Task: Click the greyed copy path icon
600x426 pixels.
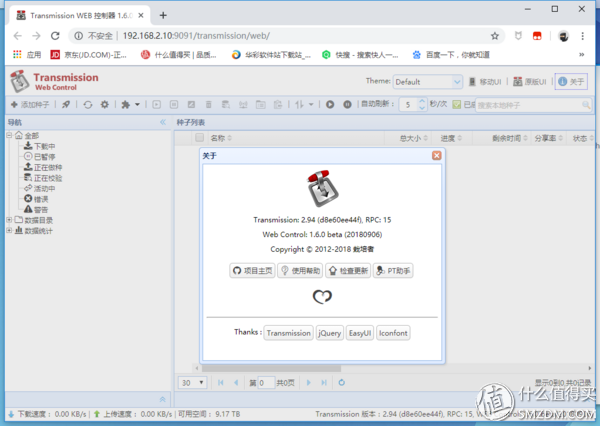Action: [278, 104]
